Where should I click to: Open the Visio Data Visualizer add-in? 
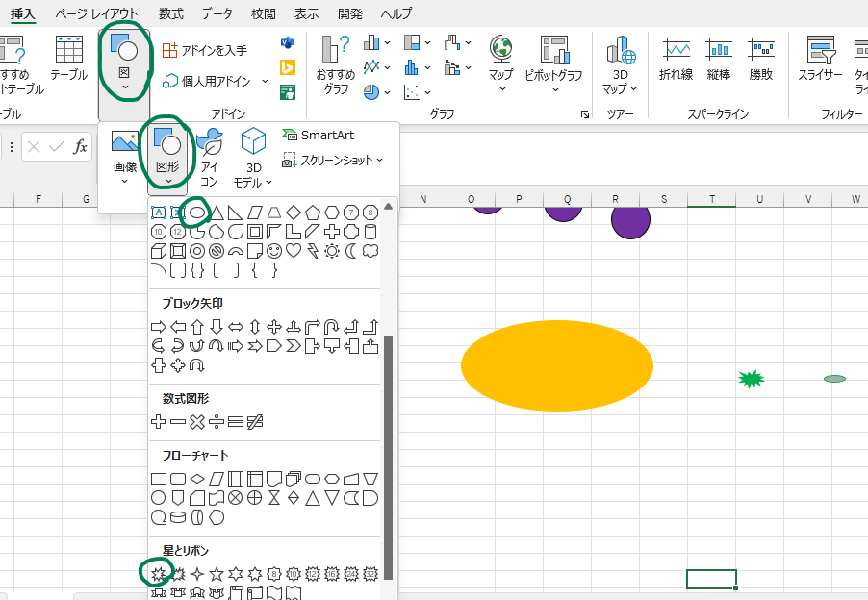coord(288,42)
